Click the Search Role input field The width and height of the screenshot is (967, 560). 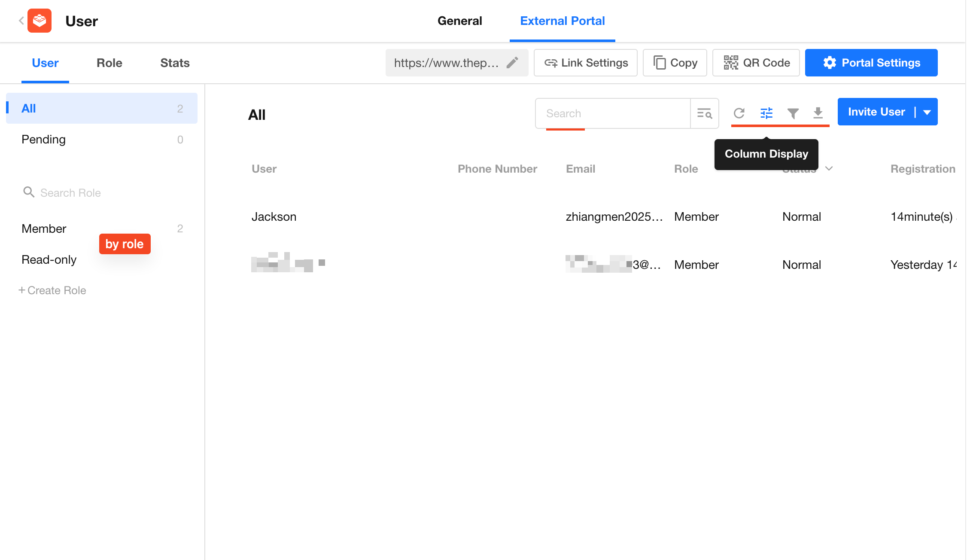70,193
